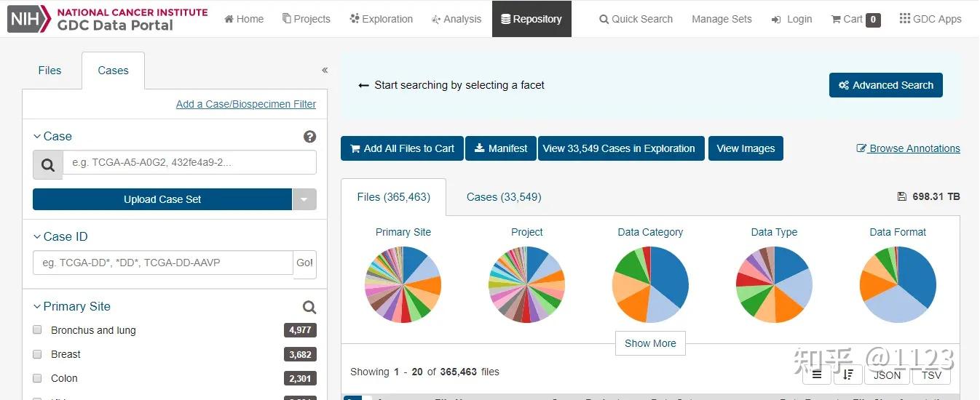Collapse the facet panel with the double-arrow icon
980x400 pixels.
point(325,71)
